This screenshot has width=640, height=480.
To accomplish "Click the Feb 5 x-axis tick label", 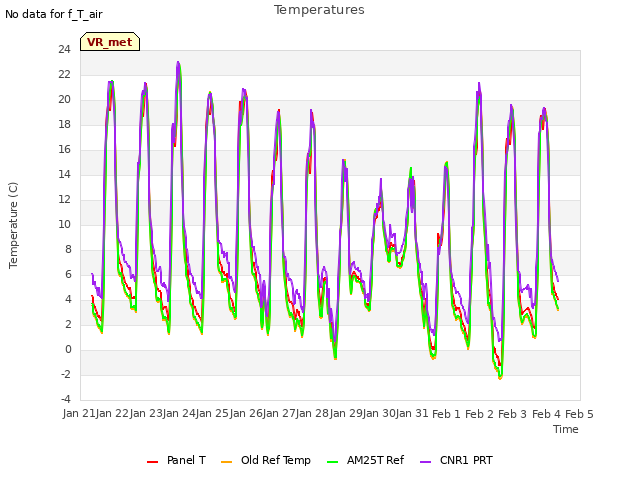I will click(579, 413).
